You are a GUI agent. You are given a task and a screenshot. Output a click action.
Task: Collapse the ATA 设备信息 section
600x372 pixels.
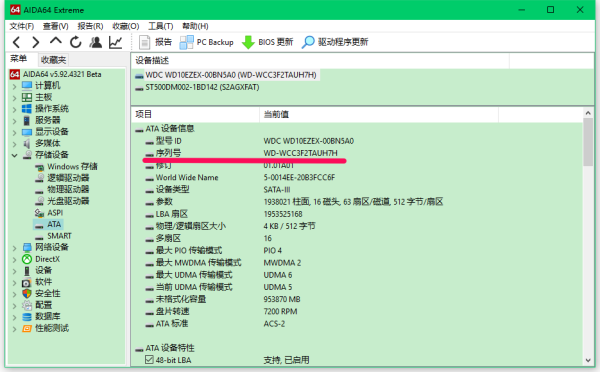coord(139,129)
